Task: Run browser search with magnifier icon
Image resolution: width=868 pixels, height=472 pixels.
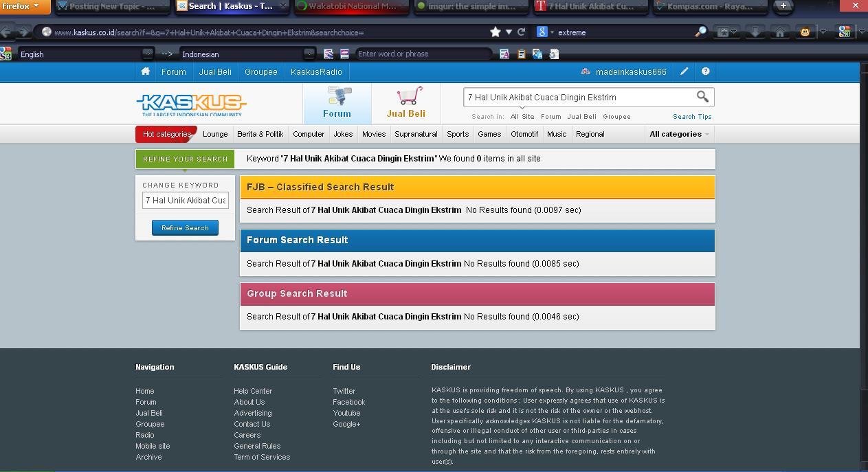Action: (x=700, y=32)
